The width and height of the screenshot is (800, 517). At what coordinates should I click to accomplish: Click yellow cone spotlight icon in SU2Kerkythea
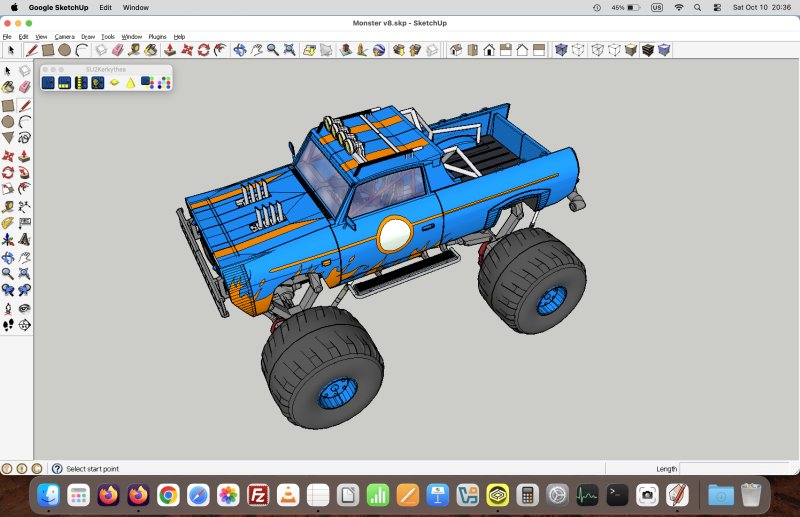(x=131, y=83)
